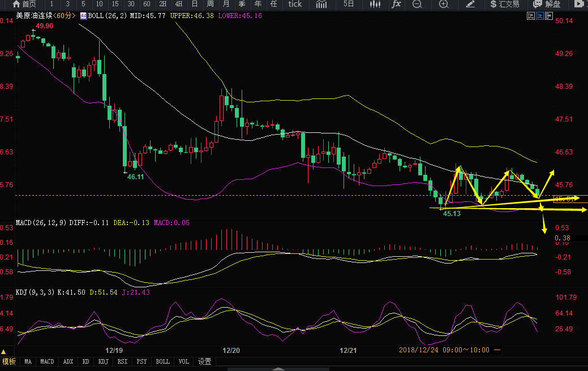Screen dimensions: 588x371
Task: Click the J:21.43 KDJ value
Action: coord(136,292)
